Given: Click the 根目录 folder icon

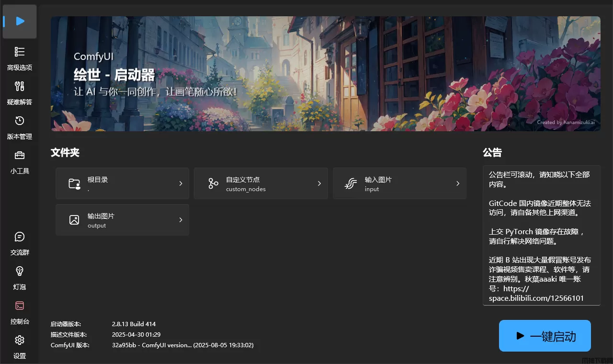Looking at the screenshot, I should coord(74,183).
